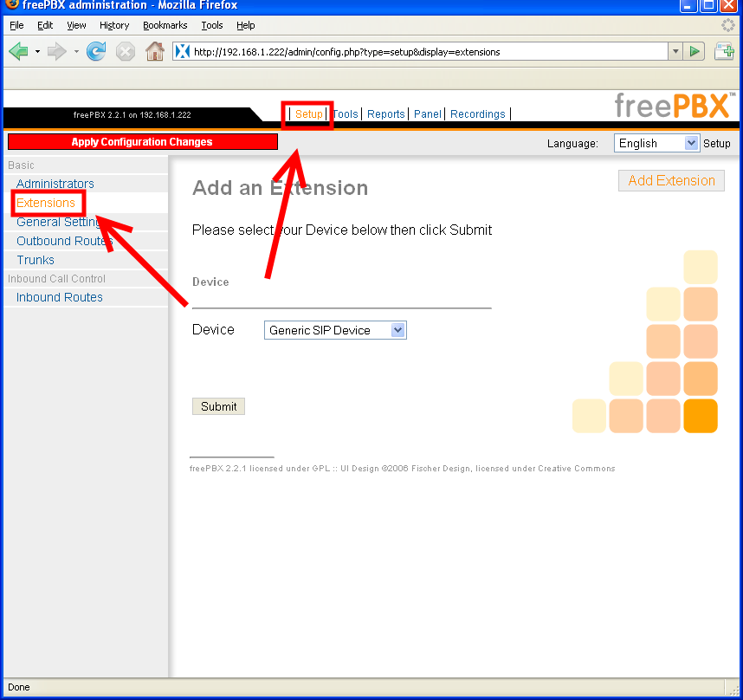743x700 pixels.
Task: Switch to the Setup tab
Action: point(308,113)
